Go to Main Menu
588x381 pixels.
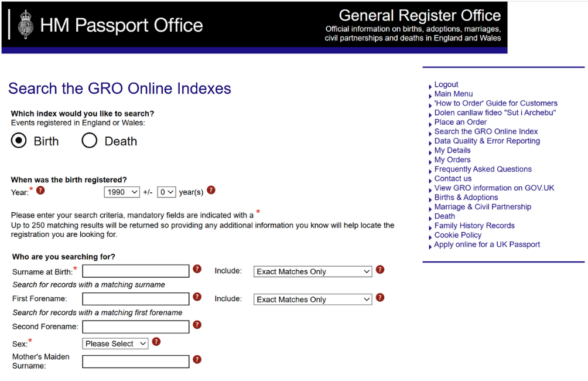coord(453,93)
